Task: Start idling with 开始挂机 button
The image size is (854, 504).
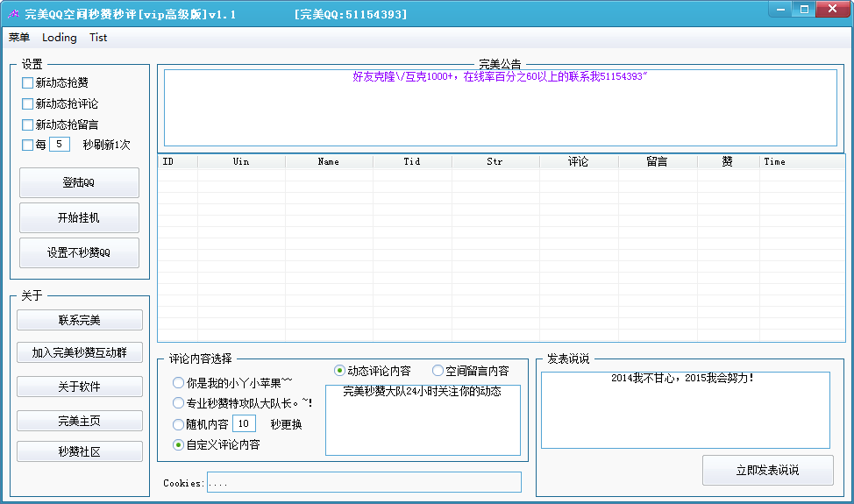Action: pos(79,217)
